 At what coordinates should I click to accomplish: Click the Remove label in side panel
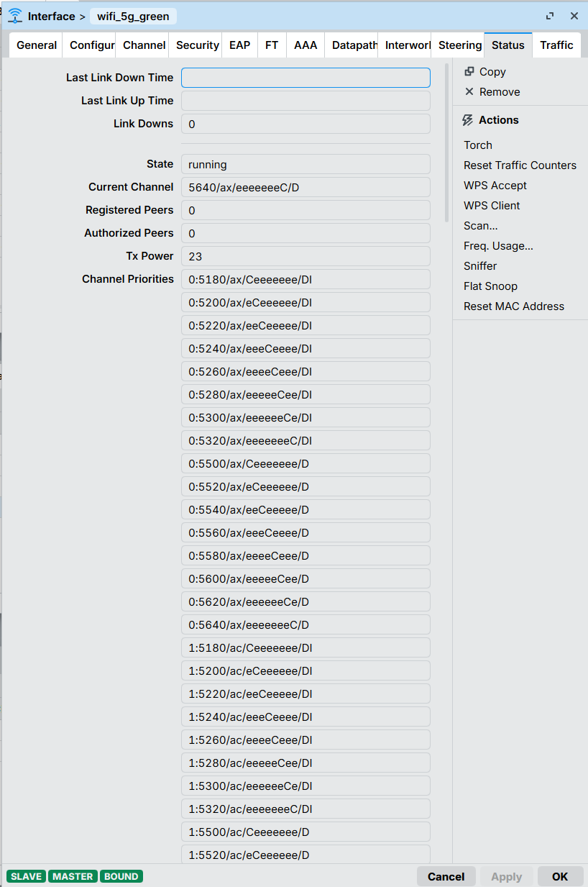[x=500, y=91]
